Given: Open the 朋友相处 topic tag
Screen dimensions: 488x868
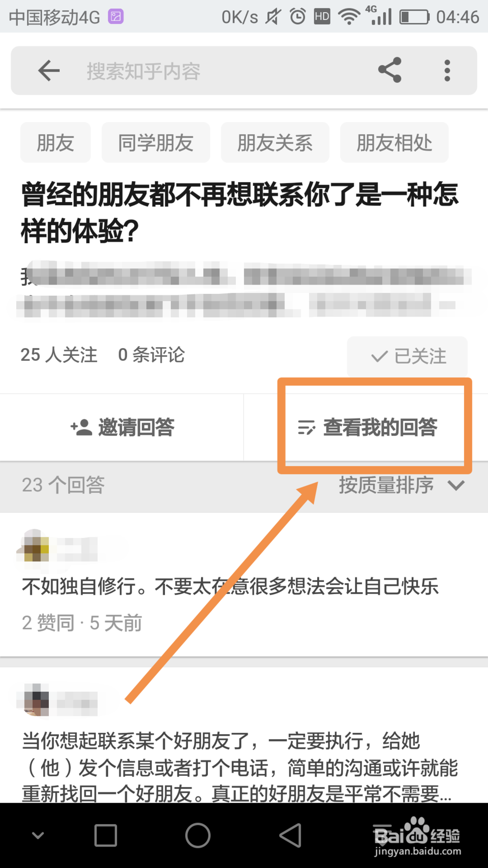Looking at the screenshot, I should tap(394, 143).
